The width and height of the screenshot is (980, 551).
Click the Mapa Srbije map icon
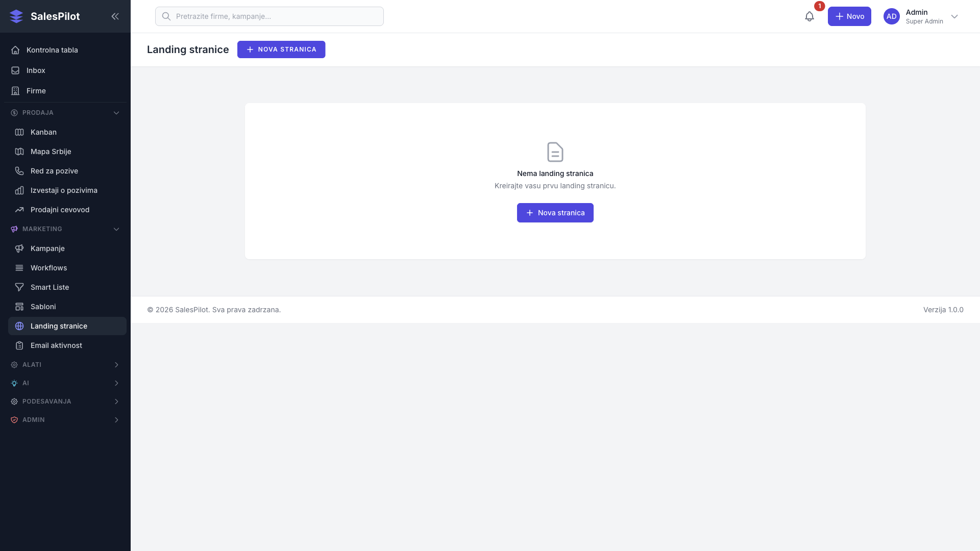tap(19, 152)
